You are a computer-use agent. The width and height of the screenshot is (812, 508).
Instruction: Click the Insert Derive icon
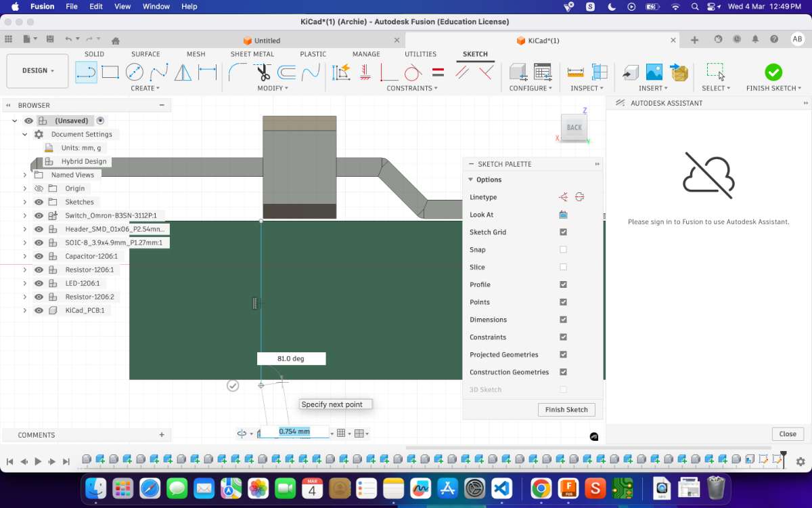[630, 72]
